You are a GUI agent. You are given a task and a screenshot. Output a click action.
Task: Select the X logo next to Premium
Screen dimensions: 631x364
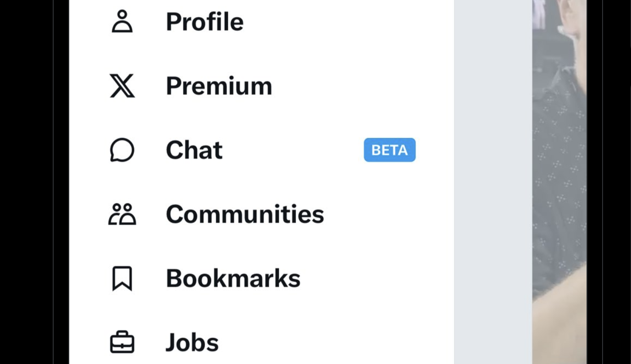pyautogui.click(x=122, y=86)
